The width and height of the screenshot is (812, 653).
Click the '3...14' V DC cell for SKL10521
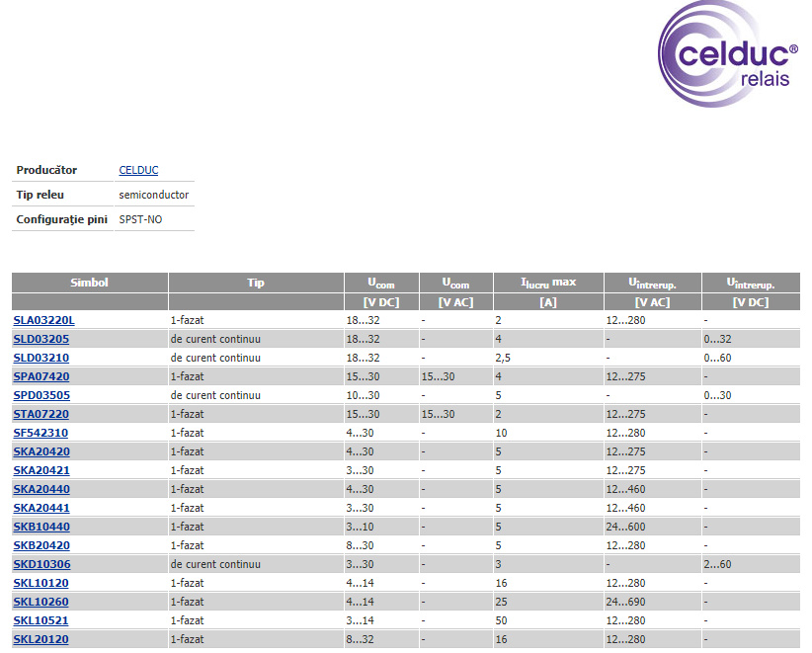click(x=360, y=620)
